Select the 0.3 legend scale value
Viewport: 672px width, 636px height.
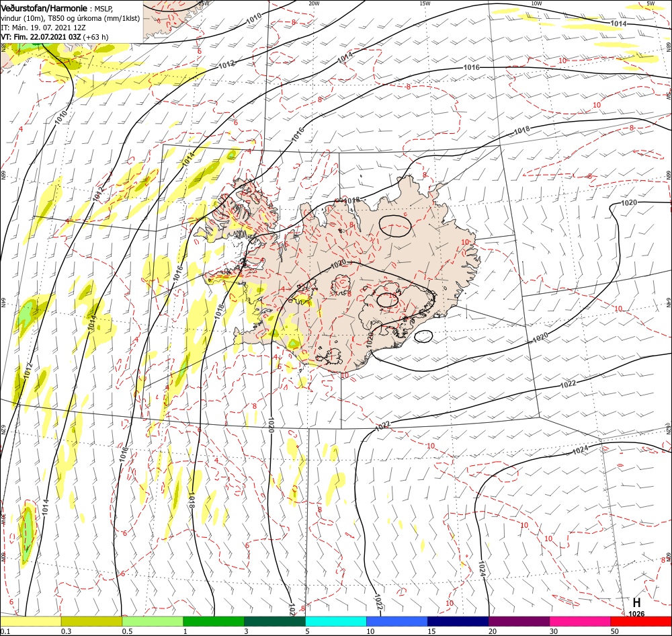pos(67,631)
